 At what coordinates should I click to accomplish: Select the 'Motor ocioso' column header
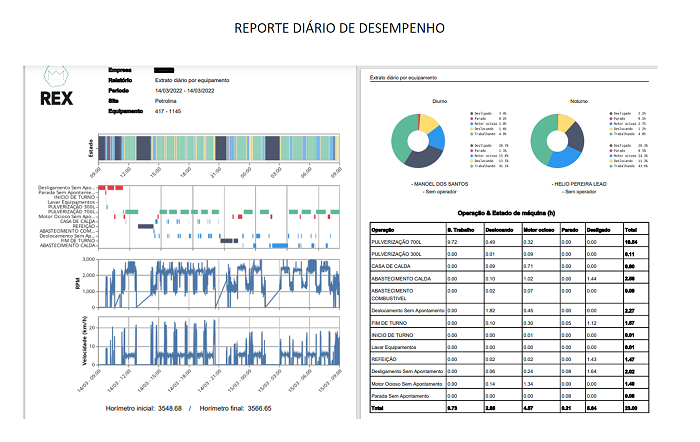pyautogui.click(x=539, y=228)
